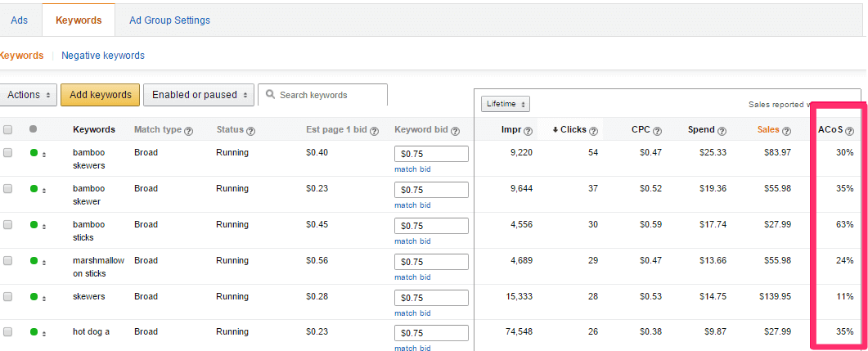Click the Add keywords button

pos(100,95)
